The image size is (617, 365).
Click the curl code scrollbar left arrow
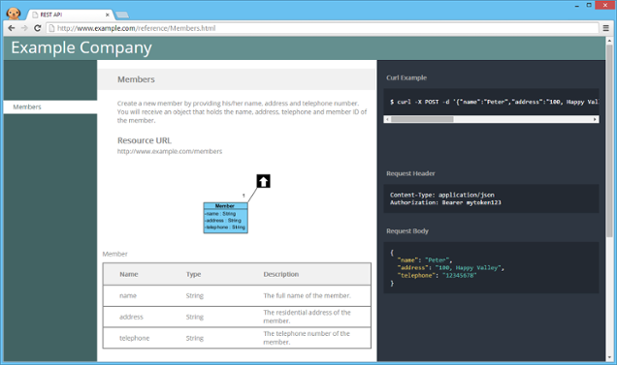pyautogui.click(x=388, y=119)
